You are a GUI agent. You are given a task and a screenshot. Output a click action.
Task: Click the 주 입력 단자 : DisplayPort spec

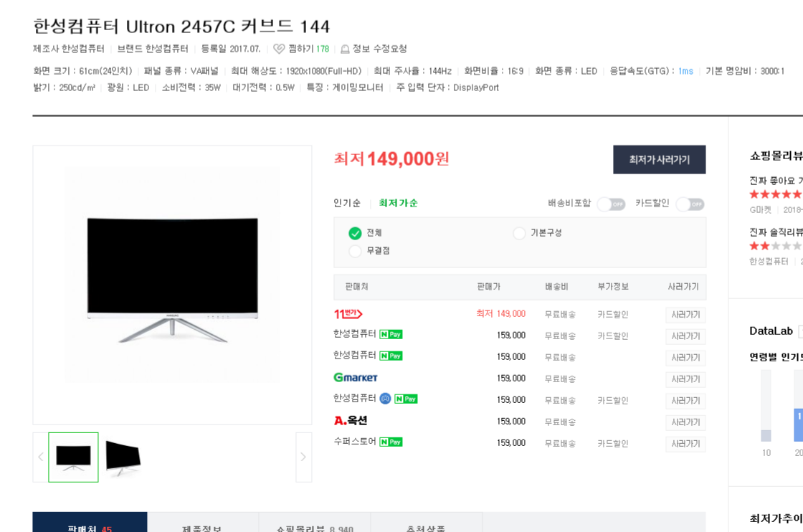[x=447, y=87]
